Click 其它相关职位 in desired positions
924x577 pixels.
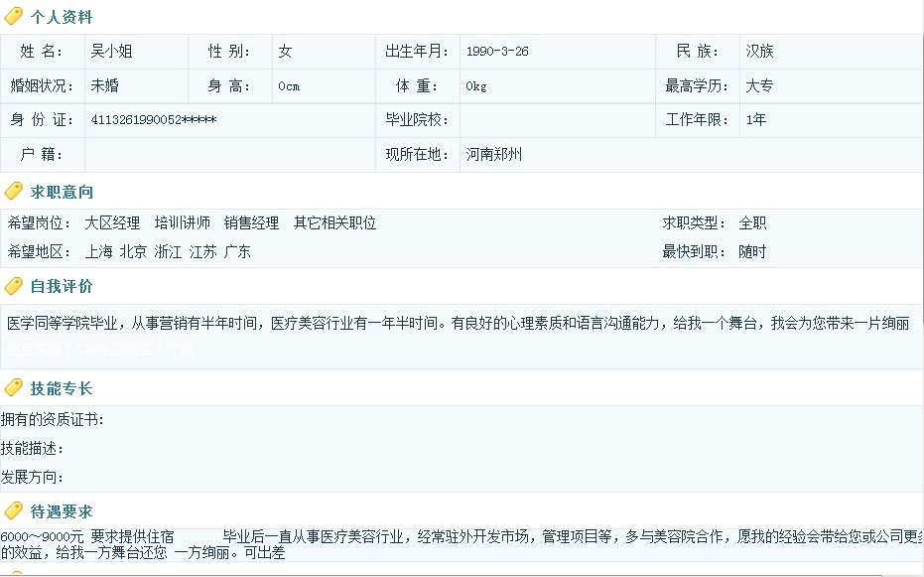coord(334,223)
